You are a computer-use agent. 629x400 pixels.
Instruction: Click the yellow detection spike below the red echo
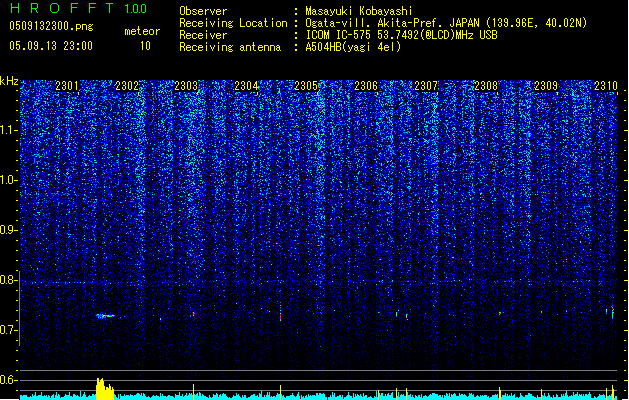pos(280,392)
